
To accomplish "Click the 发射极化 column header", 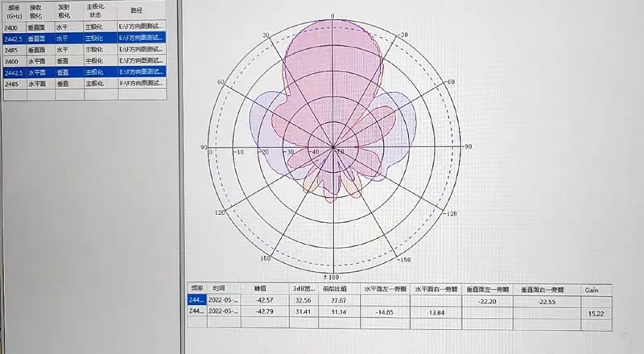I will click(x=67, y=12).
